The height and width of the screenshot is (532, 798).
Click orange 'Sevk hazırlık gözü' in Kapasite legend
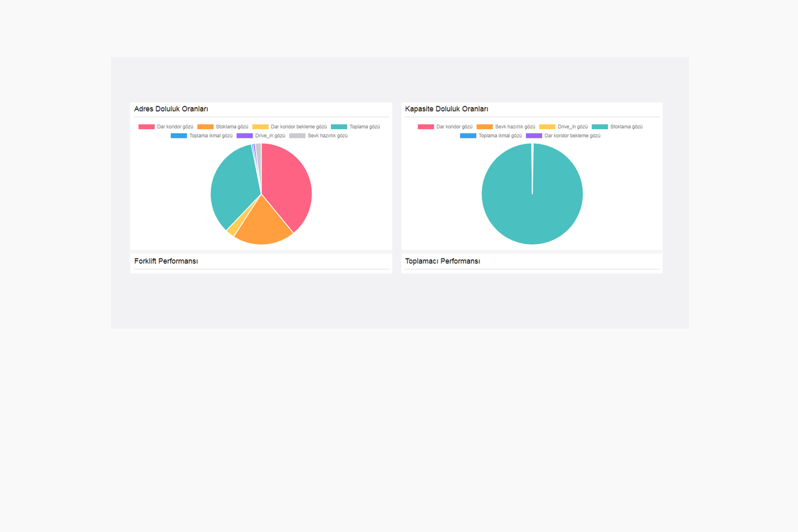pyautogui.click(x=506, y=126)
